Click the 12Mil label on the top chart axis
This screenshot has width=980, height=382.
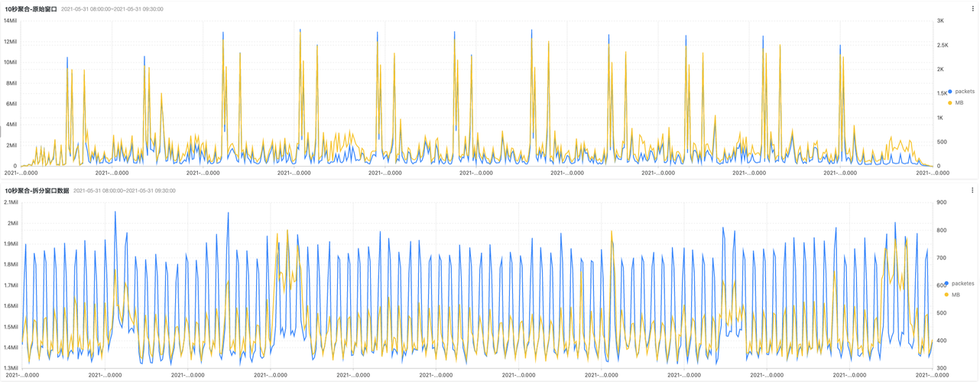point(10,41)
